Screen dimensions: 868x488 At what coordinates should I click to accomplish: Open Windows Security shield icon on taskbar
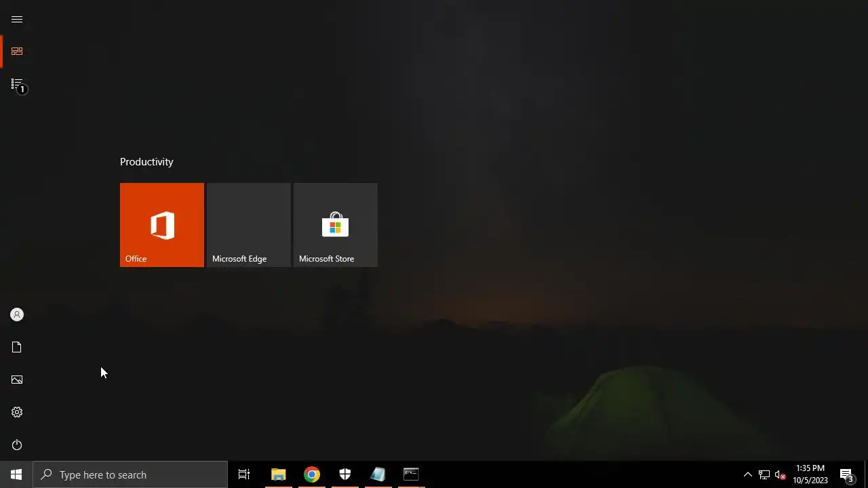coord(345,474)
